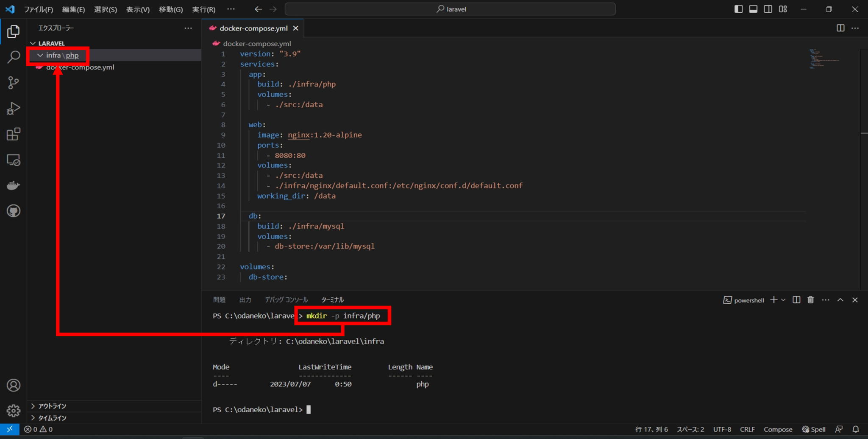Select the Remote Explorer icon
The width and height of the screenshot is (868, 439).
tap(14, 160)
